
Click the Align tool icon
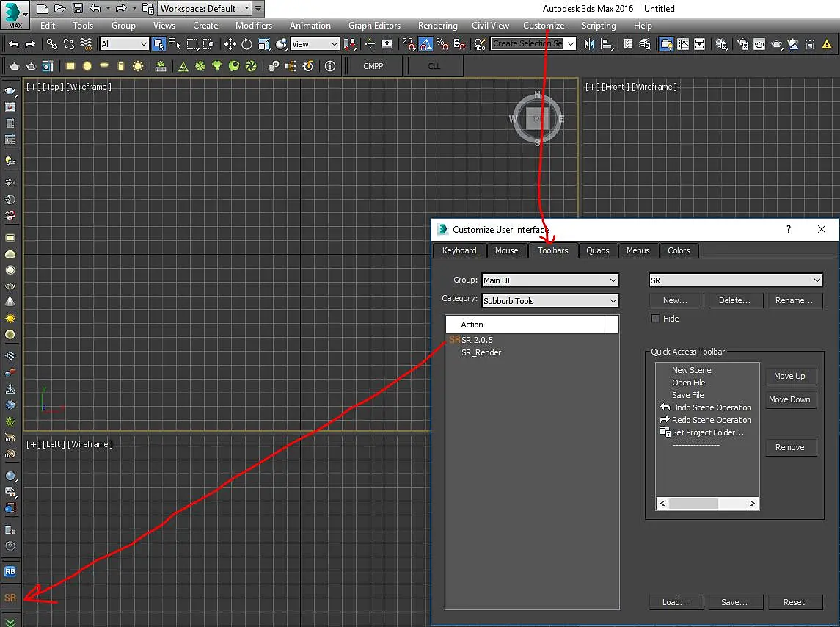(607, 44)
